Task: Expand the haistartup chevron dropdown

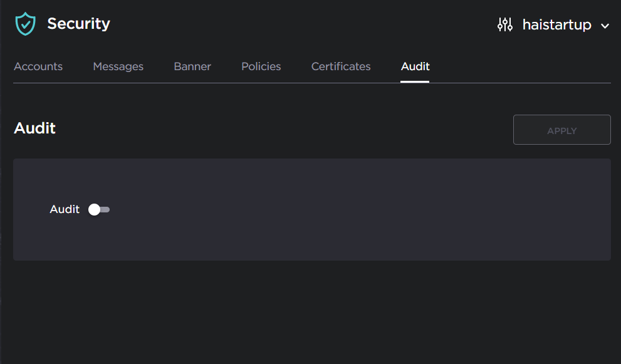Action: pyautogui.click(x=605, y=26)
